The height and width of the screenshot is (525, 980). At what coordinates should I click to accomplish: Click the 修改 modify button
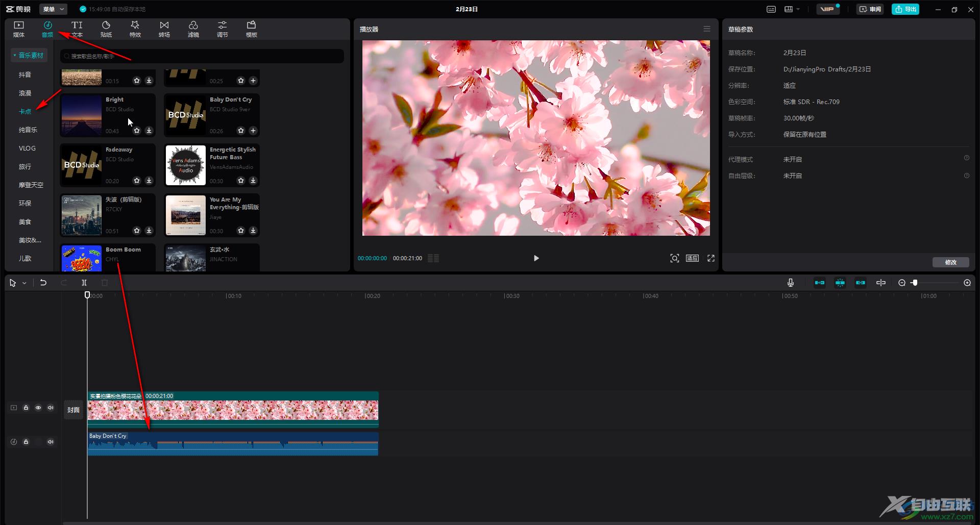pyautogui.click(x=951, y=262)
